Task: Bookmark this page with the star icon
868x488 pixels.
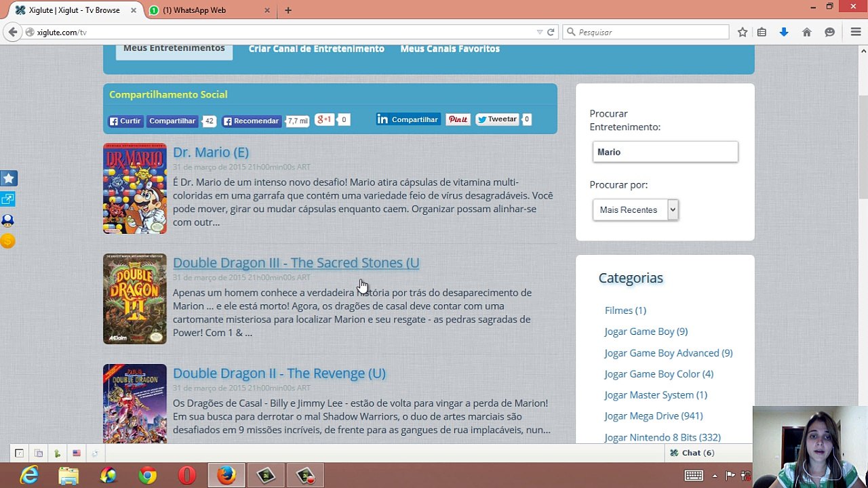Action: pyautogui.click(x=743, y=32)
